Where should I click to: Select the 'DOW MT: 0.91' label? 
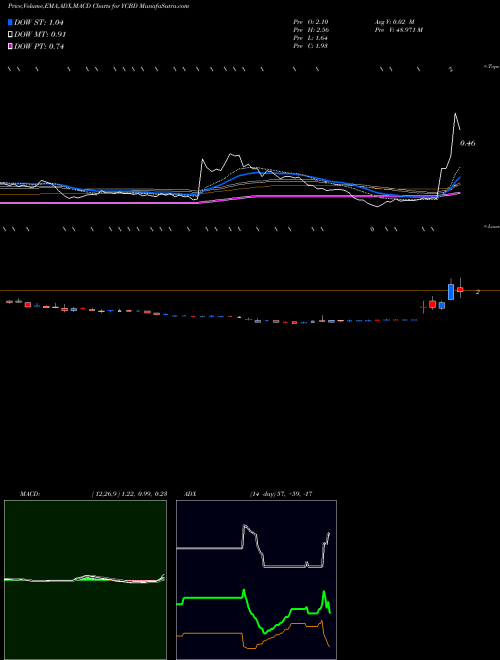point(40,35)
